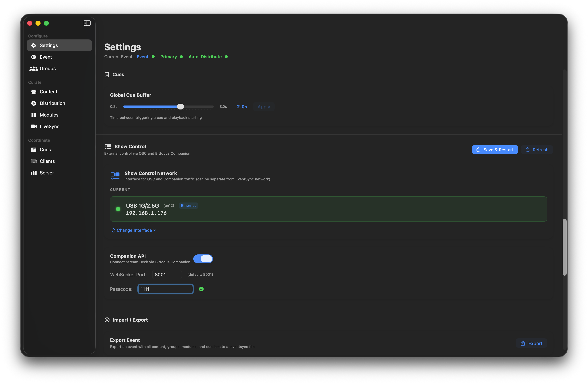Click the Show Control section icon
The width and height of the screenshot is (588, 384).
pos(108,147)
